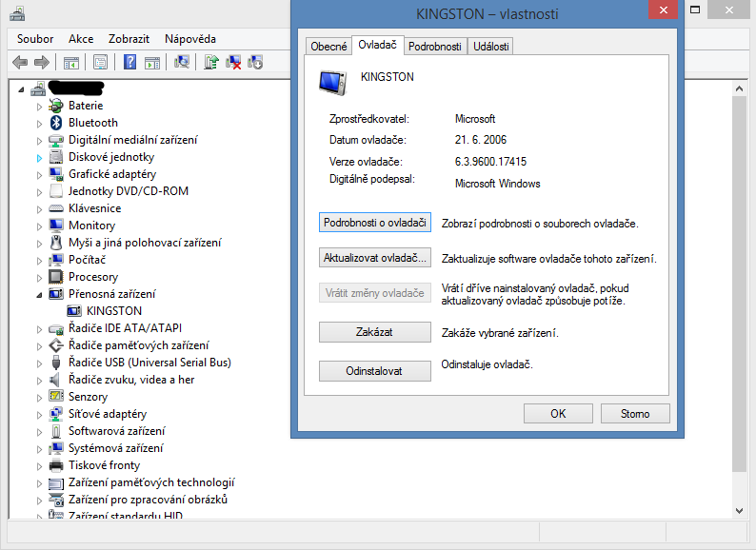
Task: Switch to the Události tab
Action: [490, 47]
